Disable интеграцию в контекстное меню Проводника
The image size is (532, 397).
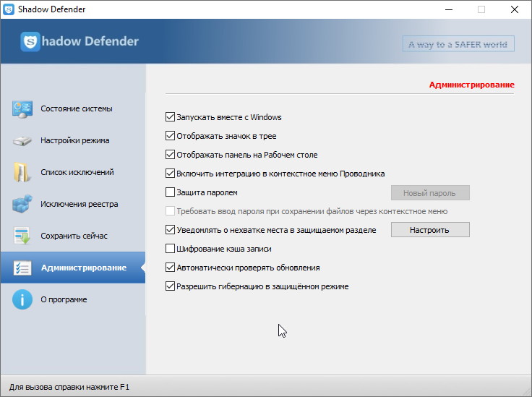(170, 174)
